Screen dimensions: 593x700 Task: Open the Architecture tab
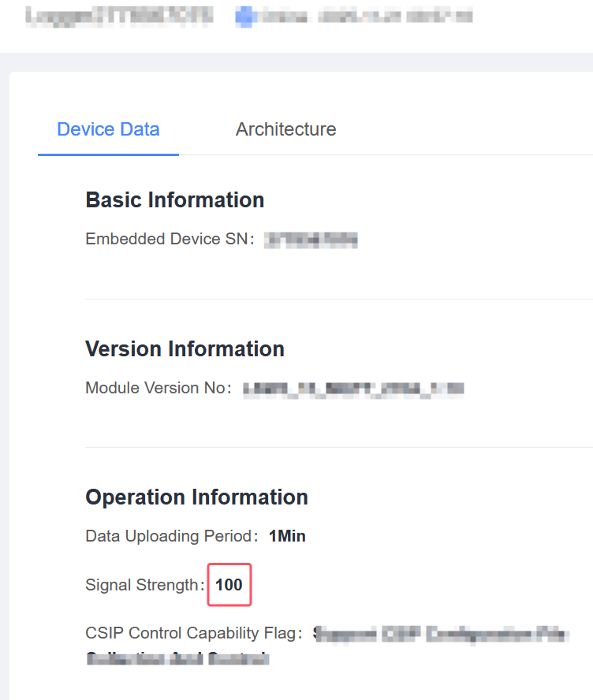point(285,129)
